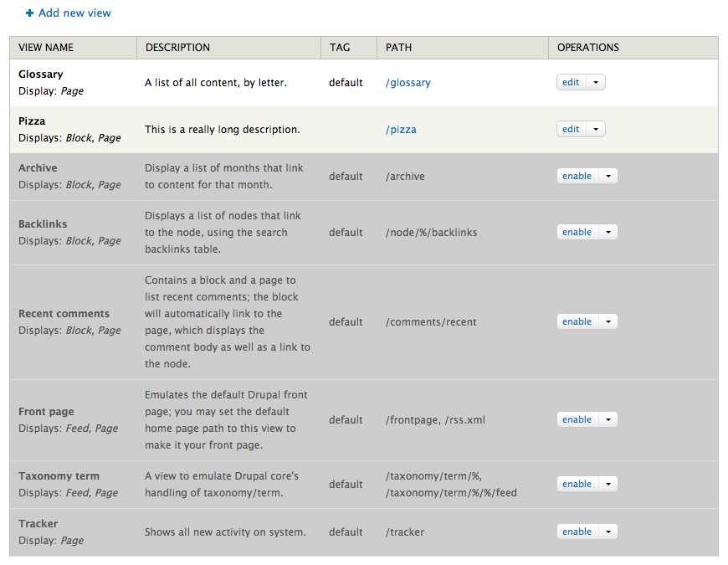This screenshot has height=565, width=728.
Task: Select the Taxonomy term view name
Action: pos(59,476)
